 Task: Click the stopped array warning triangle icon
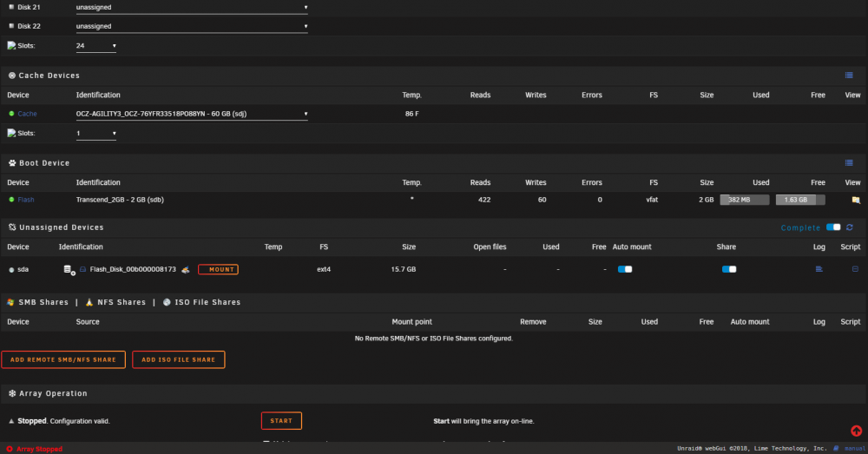click(x=11, y=421)
